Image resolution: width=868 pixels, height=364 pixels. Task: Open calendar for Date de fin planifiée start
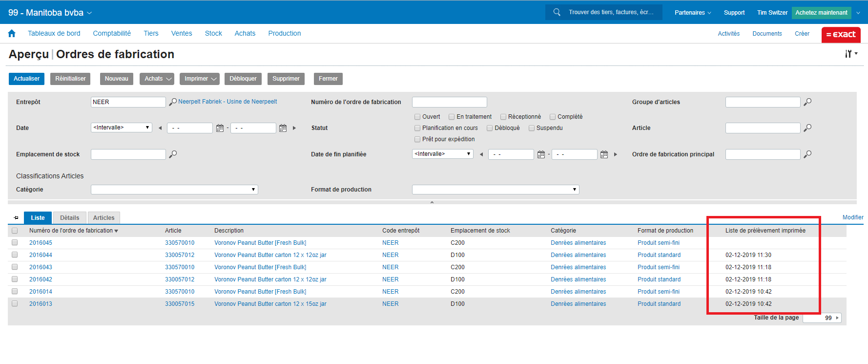[x=541, y=154]
